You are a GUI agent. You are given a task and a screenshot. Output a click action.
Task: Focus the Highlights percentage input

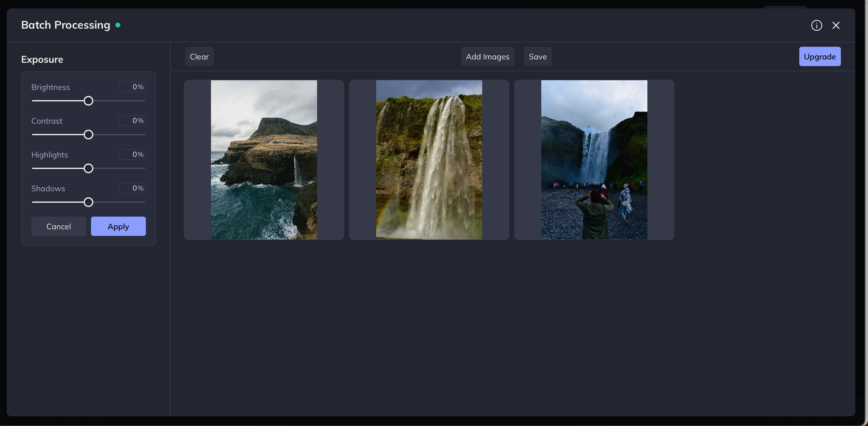(132, 154)
